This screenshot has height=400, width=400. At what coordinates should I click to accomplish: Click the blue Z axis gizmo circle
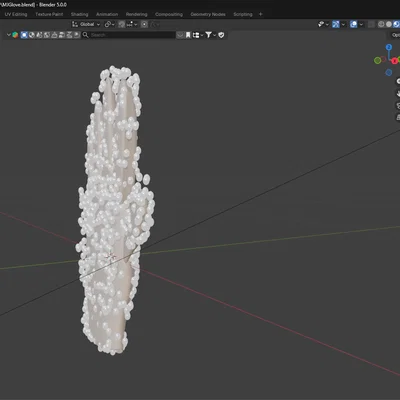tap(389, 47)
